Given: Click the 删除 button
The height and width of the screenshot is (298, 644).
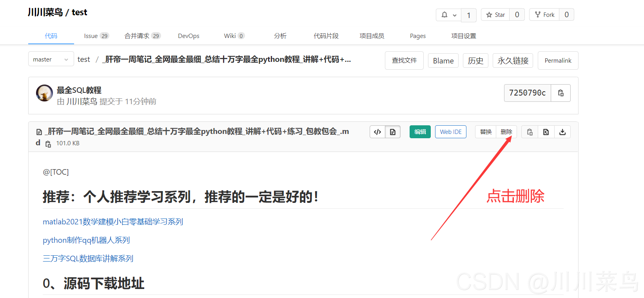Looking at the screenshot, I should click(x=506, y=132).
